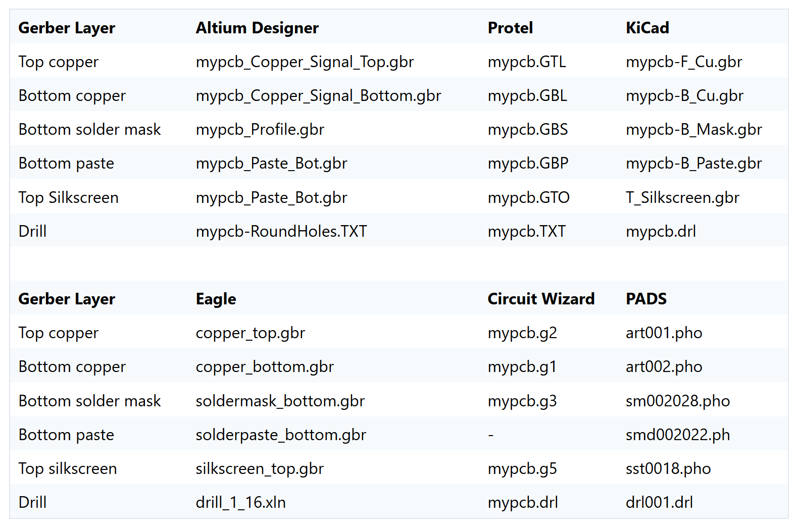The width and height of the screenshot is (799, 532).
Task: Select the mypcb-F_Cu.gbr KiCad entry
Action: coord(684,62)
